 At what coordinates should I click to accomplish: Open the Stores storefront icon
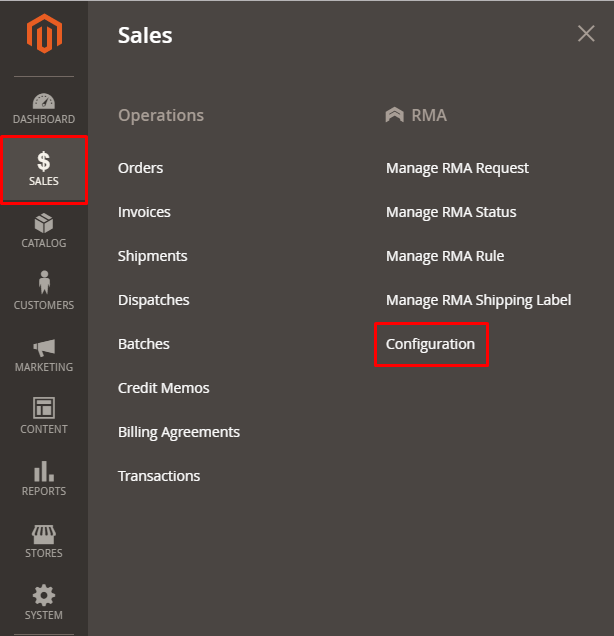click(44, 533)
